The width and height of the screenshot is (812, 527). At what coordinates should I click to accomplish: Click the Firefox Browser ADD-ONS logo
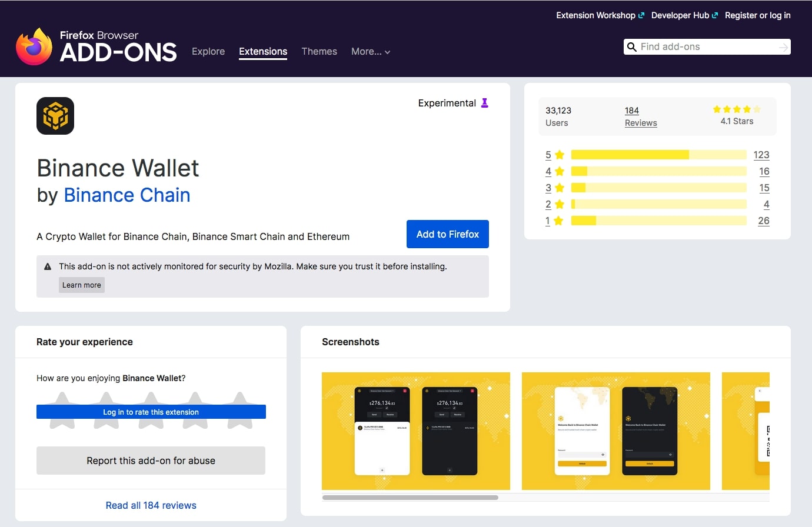point(96,44)
